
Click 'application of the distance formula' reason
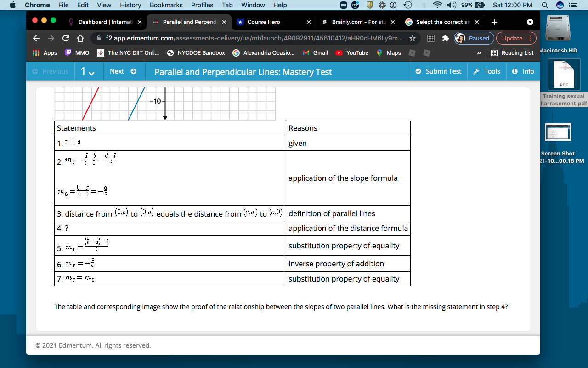pyautogui.click(x=348, y=228)
